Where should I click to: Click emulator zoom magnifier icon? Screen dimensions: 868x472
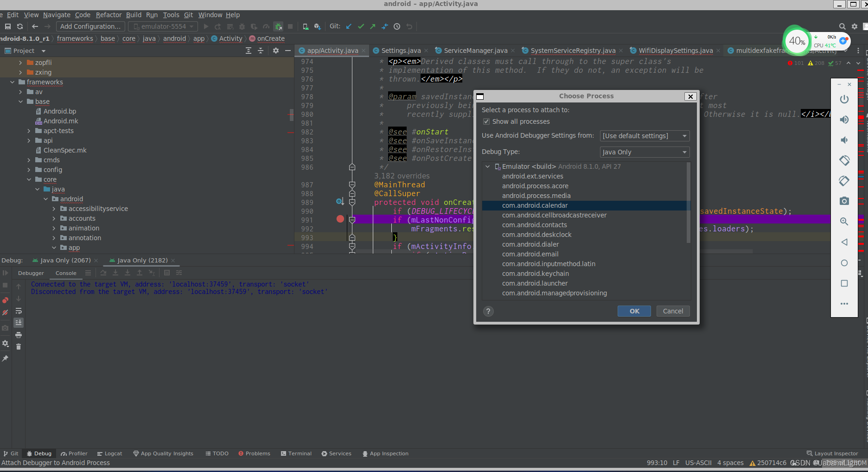pyautogui.click(x=844, y=221)
